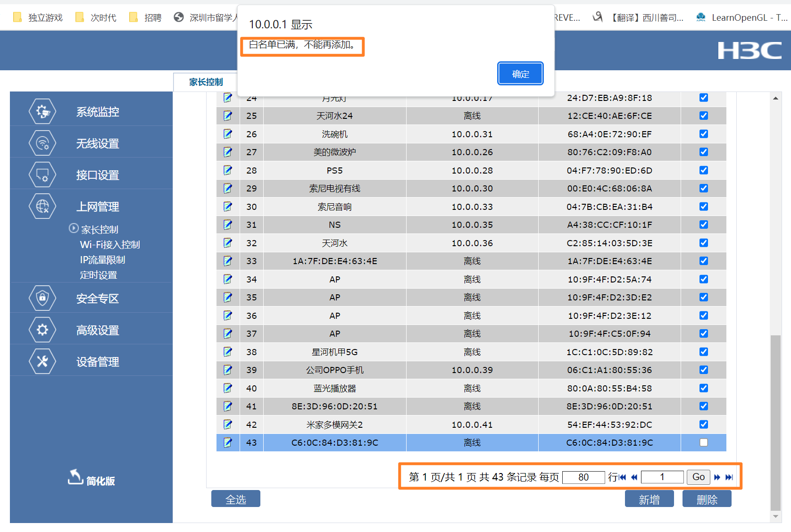Expand the 接口设置 menu section

[98, 175]
